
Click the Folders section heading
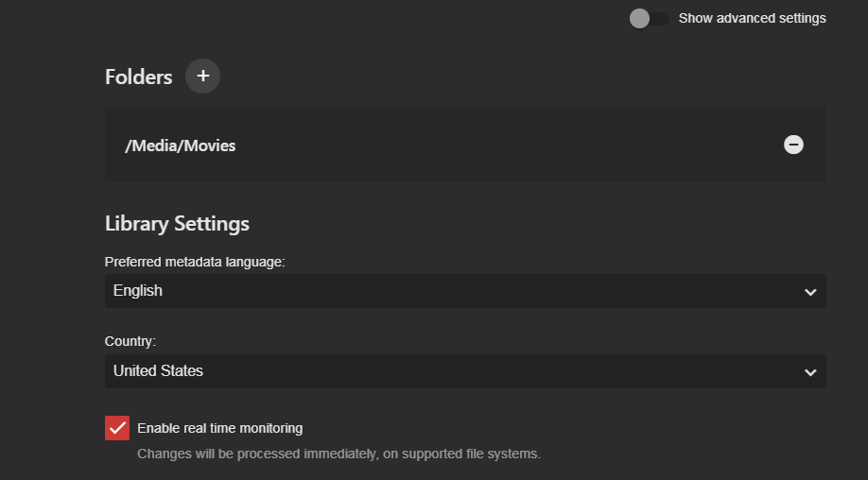[x=138, y=77]
